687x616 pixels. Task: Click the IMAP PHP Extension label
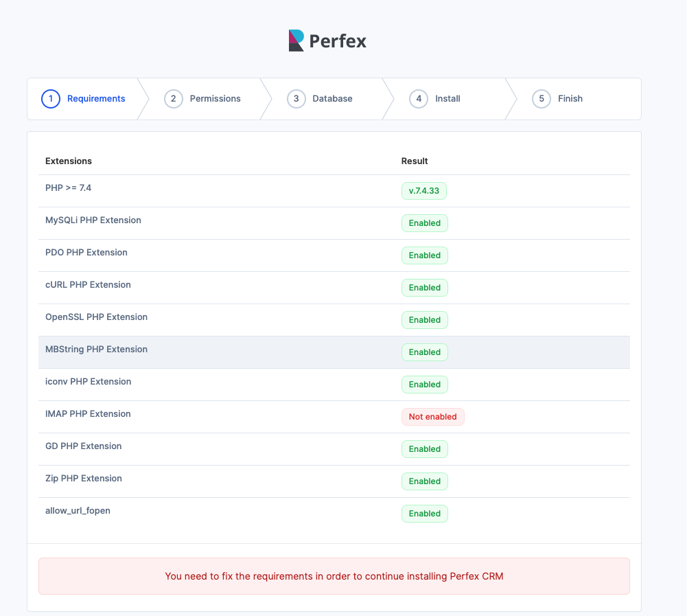coord(88,414)
